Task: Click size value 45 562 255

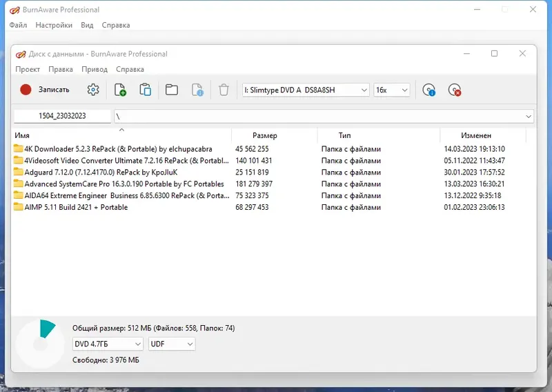Action: [252, 148]
